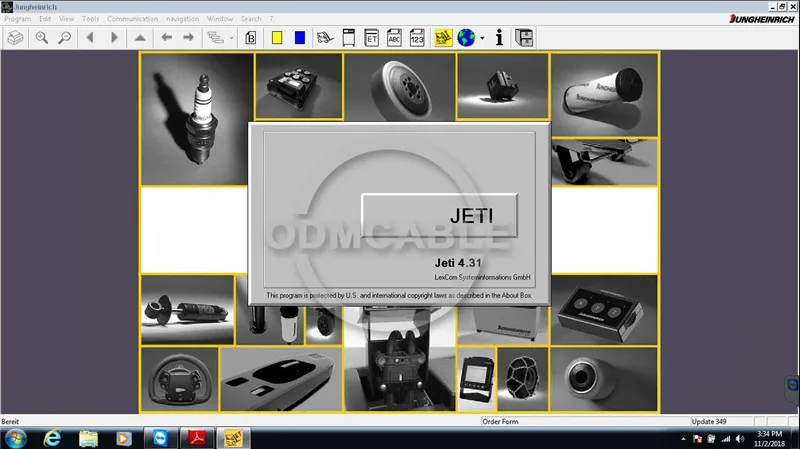Click the ET document icon

tap(371, 38)
